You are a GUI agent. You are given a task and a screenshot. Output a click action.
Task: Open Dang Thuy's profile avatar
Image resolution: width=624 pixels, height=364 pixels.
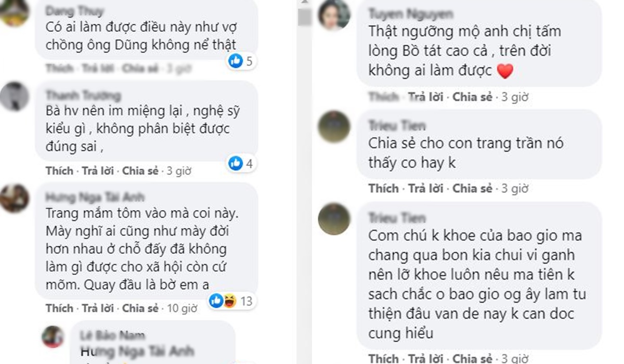point(14,11)
